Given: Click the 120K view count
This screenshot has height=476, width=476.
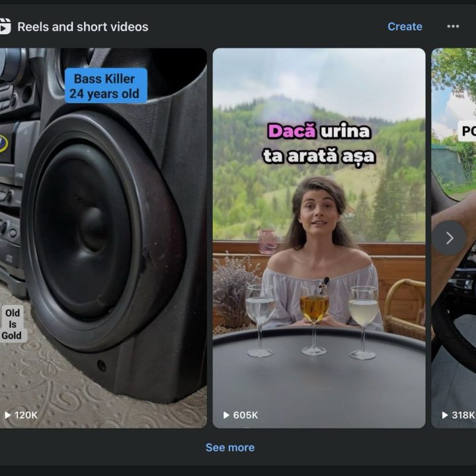Looking at the screenshot, I should tap(26, 415).
